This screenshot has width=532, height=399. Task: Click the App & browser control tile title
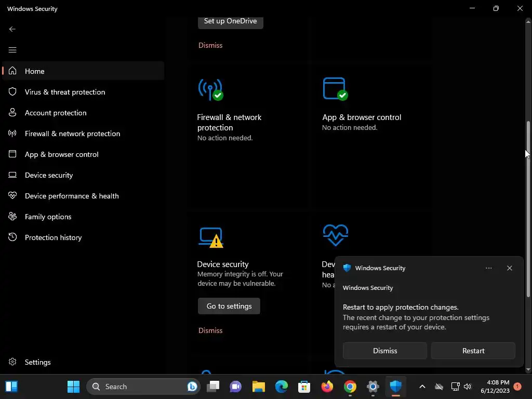tap(362, 117)
